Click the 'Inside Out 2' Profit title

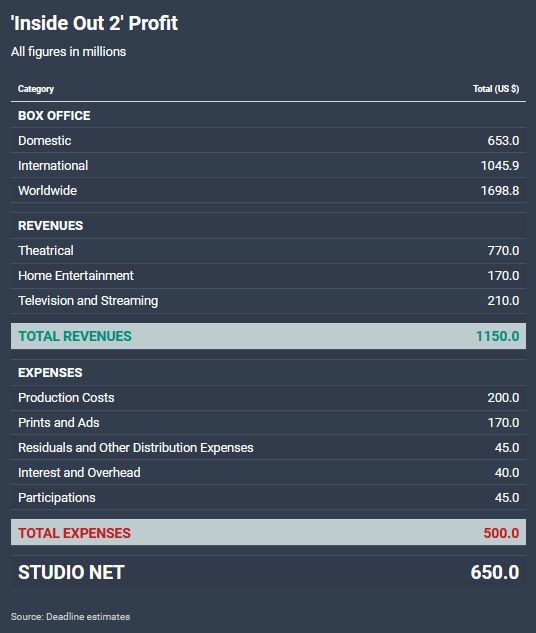pyautogui.click(x=94, y=23)
